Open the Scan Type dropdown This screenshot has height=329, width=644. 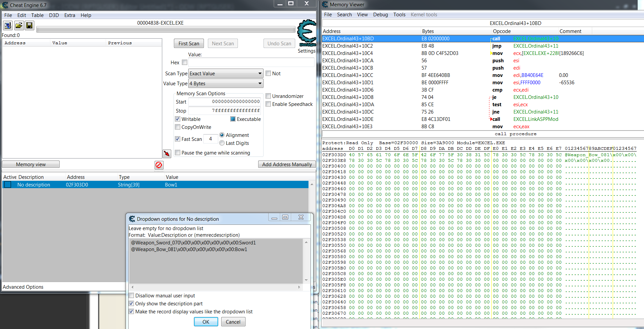click(226, 74)
